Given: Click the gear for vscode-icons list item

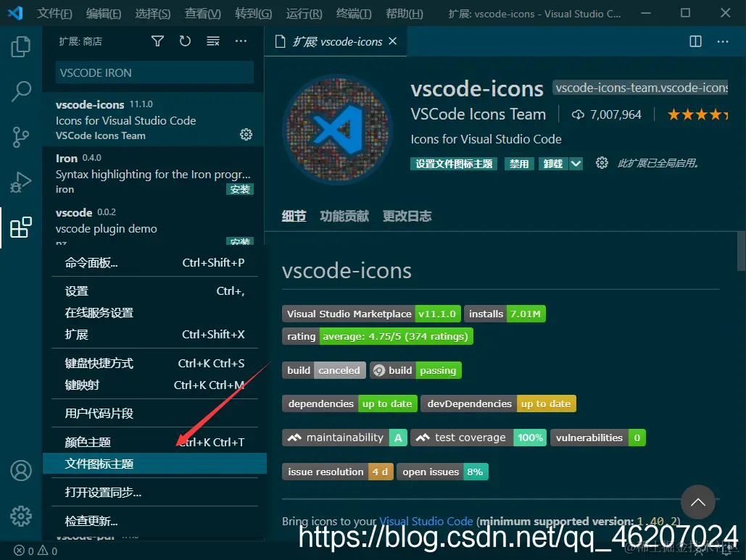Looking at the screenshot, I should point(246,135).
